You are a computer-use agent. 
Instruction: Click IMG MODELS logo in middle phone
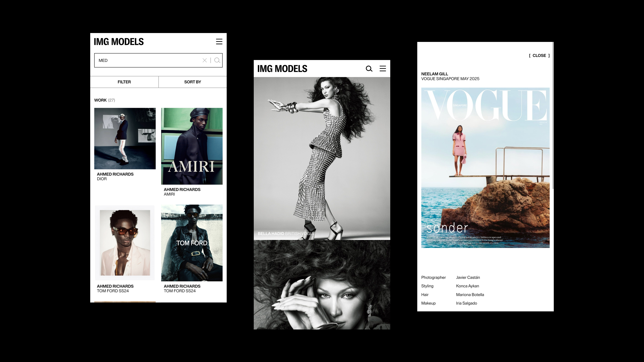click(282, 69)
